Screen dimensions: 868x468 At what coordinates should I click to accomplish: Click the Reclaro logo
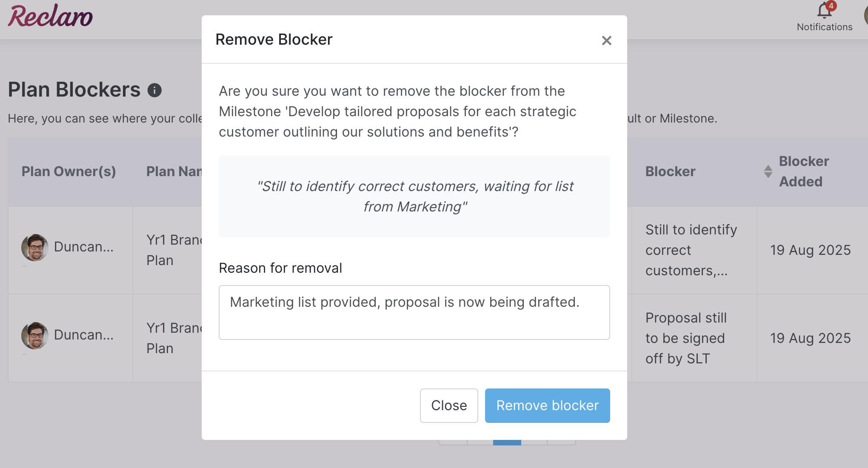(50, 16)
